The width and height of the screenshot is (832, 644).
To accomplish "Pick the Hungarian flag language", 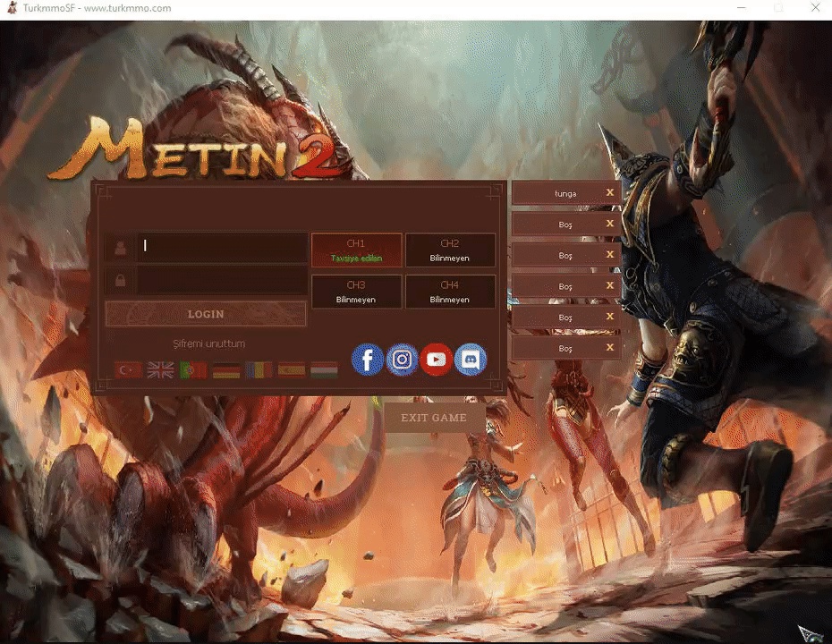I will 324,369.
